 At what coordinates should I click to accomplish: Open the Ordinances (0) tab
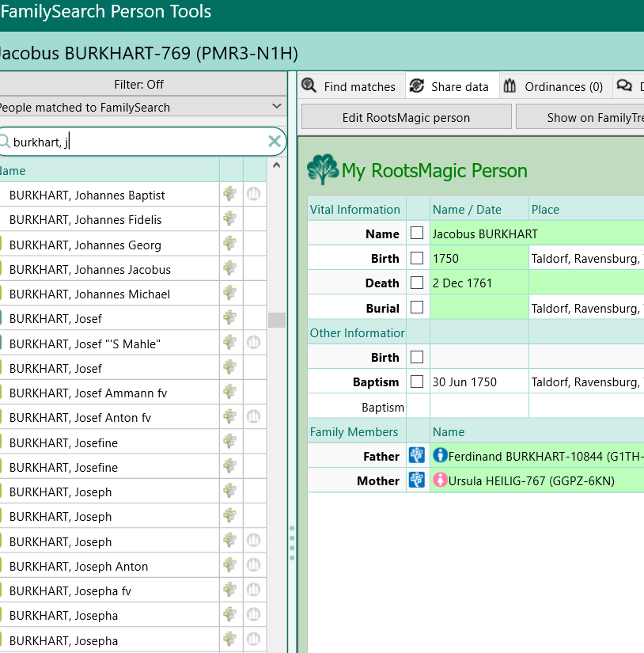click(x=555, y=86)
